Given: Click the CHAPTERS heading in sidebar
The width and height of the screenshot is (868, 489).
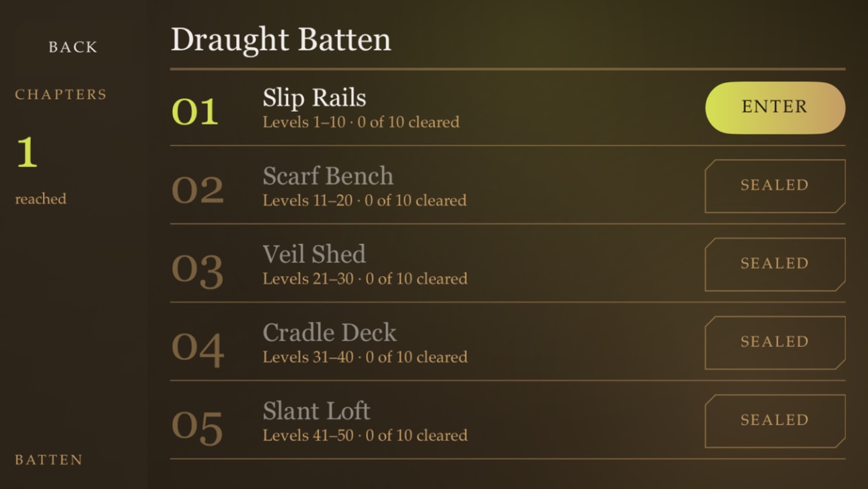Looking at the screenshot, I should [x=61, y=94].
